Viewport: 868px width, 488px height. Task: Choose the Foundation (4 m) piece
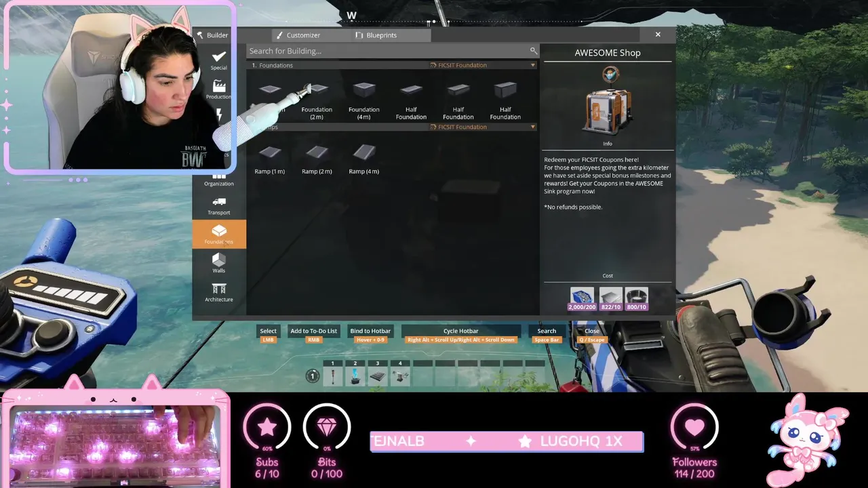(364, 100)
